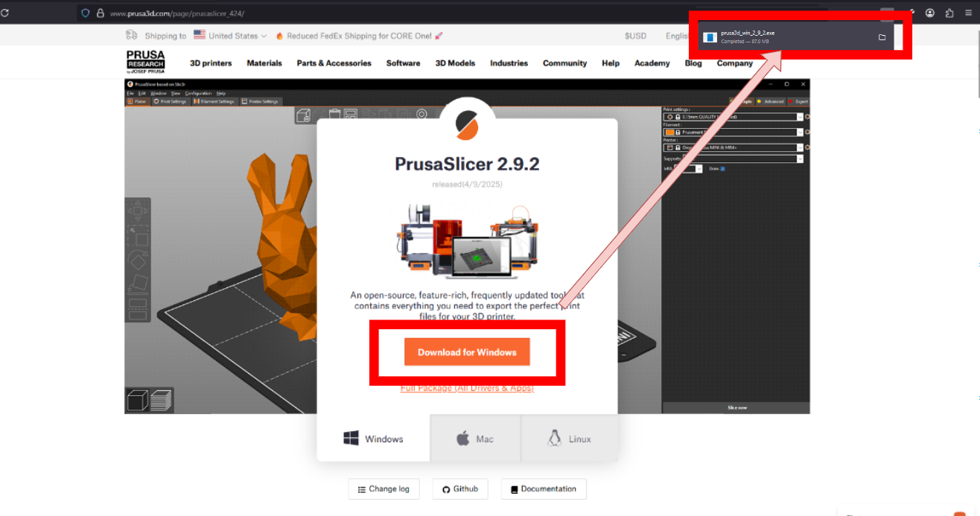
Task: Open the downloads folder icon for prusa3d_win_2_9_2.exe
Action: point(882,37)
